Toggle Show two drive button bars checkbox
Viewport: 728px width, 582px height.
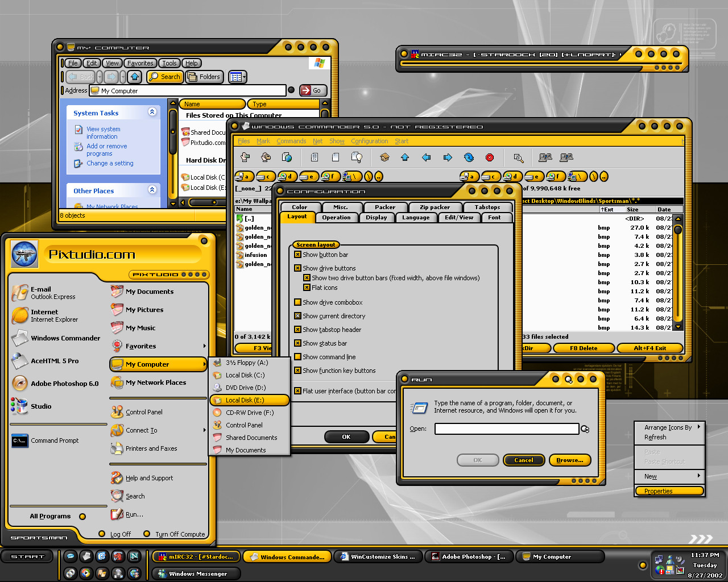pyautogui.click(x=307, y=278)
